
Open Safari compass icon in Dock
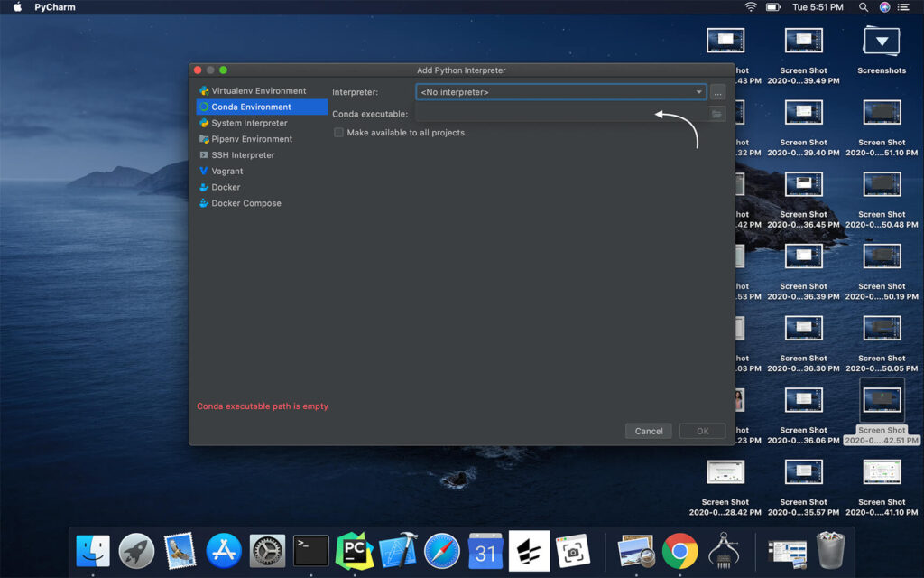pos(441,552)
